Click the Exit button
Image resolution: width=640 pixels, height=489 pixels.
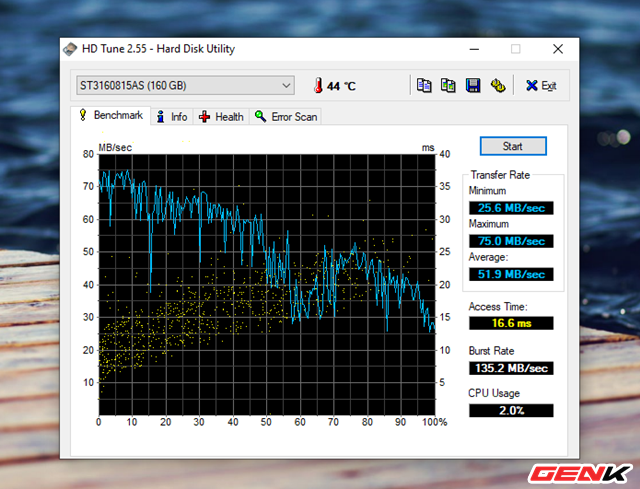(541, 86)
